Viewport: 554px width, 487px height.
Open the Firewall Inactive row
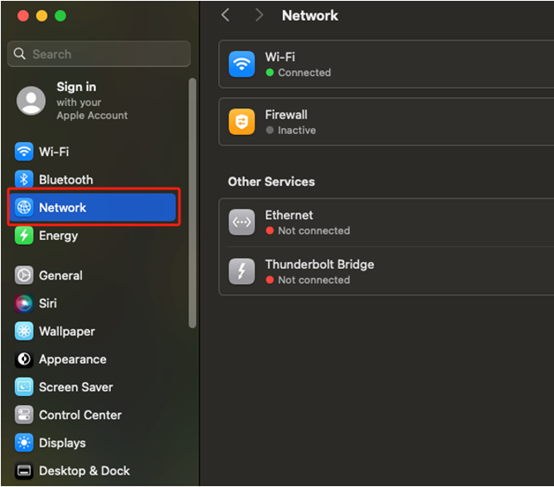pyautogui.click(x=386, y=122)
